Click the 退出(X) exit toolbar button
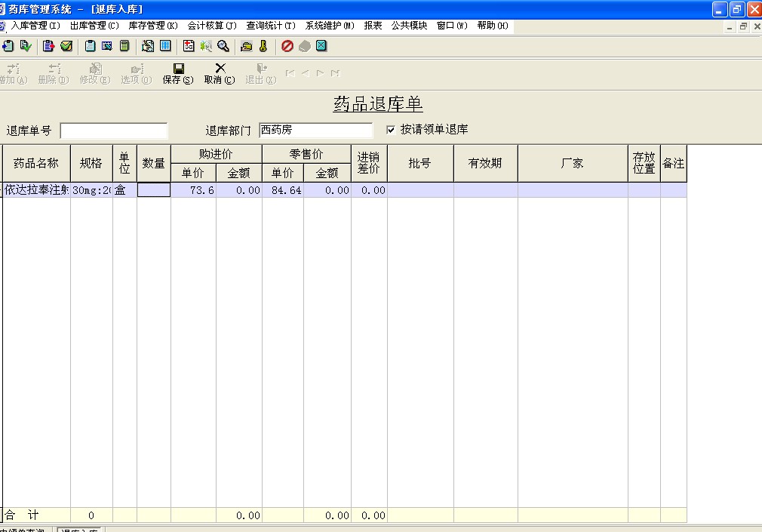 pyautogui.click(x=260, y=73)
